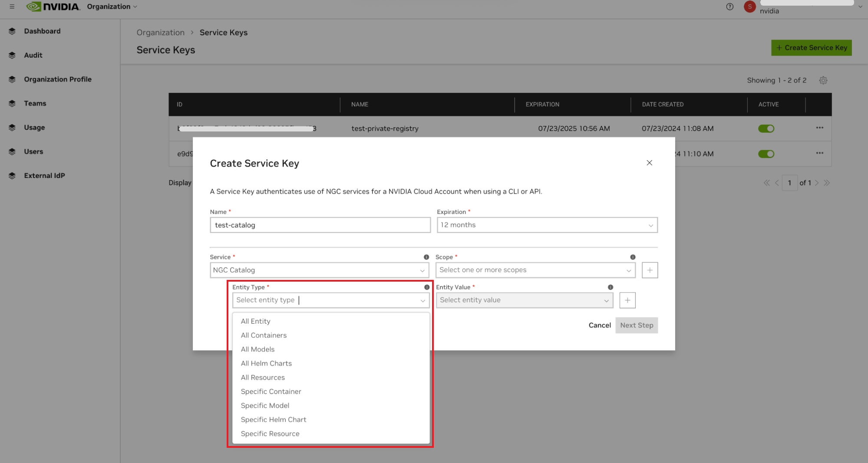Cancel the service key dialog
Screen dimensions: 868x463
(600, 325)
